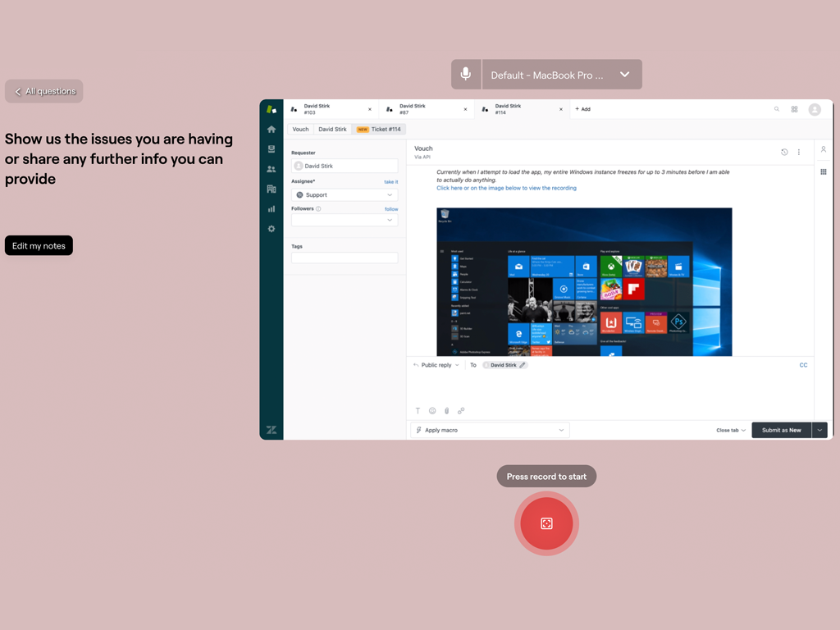Image resolution: width=840 pixels, height=630 pixels.
Task: Go back to All questions
Action: [44, 91]
